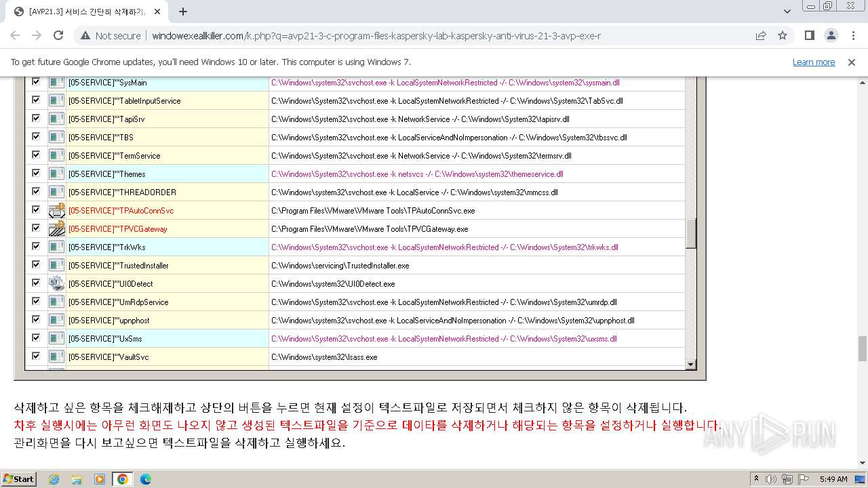
Task: Select the AVP21.3 browser tab
Action: [x=87, y=12]
